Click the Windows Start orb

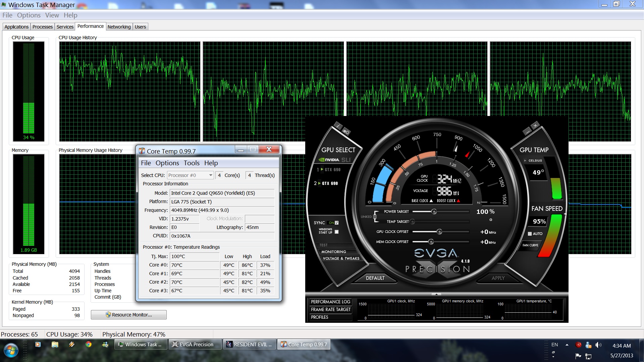[x=11, y=351]
